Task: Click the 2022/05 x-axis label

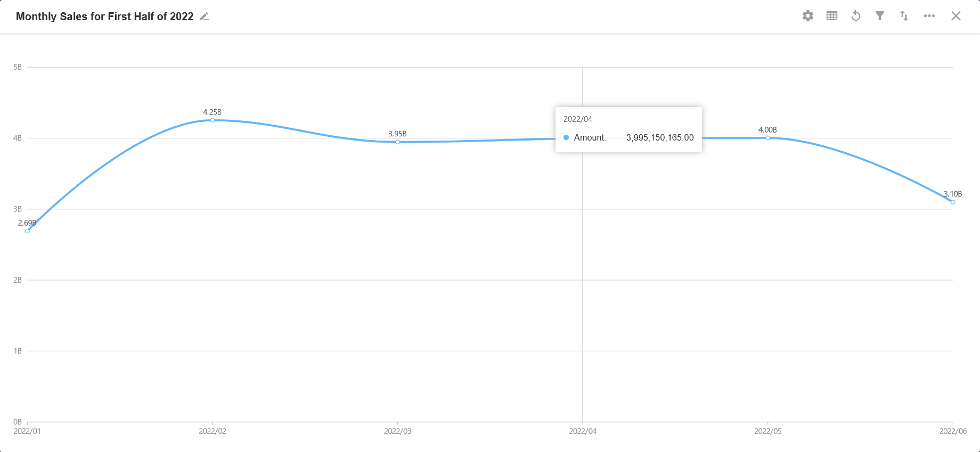Action: pyautogui.click(x=768, y=431)
